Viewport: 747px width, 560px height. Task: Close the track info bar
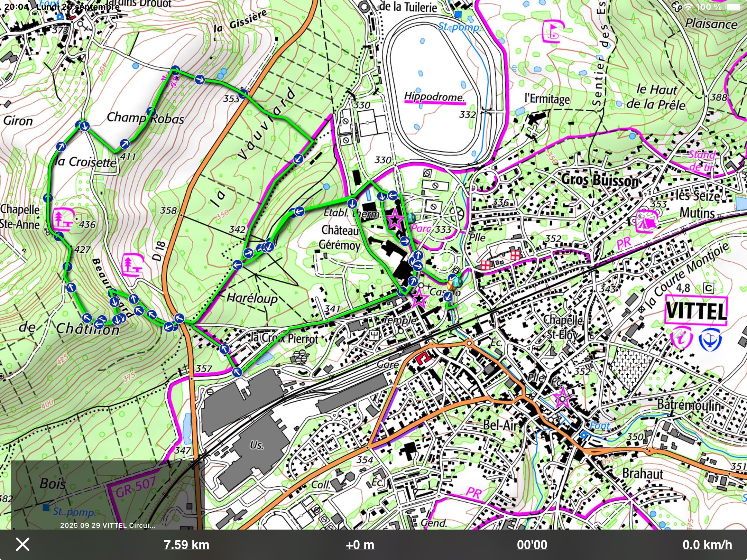click(23, 544)
